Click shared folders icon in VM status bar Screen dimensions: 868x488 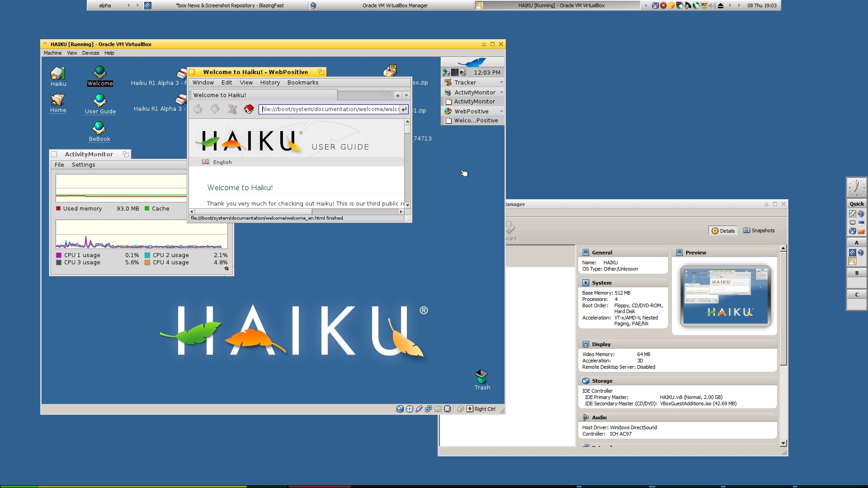(x=438, y=409)
